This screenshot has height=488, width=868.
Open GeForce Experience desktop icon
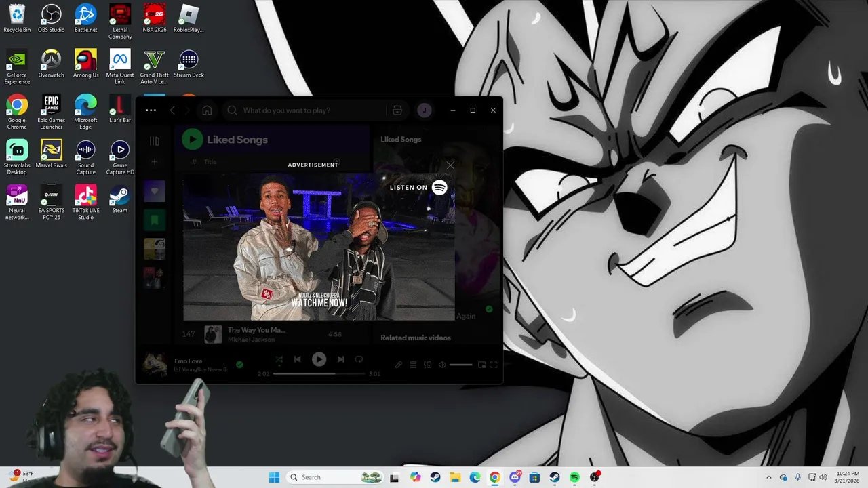17,66
